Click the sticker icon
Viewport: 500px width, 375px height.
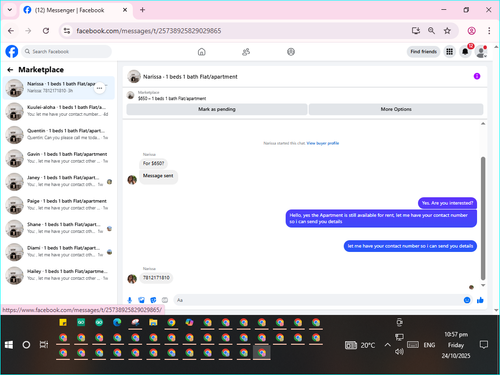tap(153, 300)
